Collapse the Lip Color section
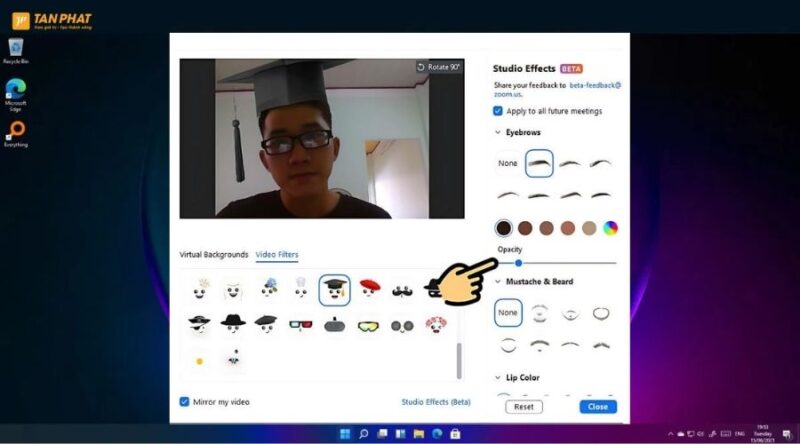The image size is (800, 444). (x=497, y=378)
